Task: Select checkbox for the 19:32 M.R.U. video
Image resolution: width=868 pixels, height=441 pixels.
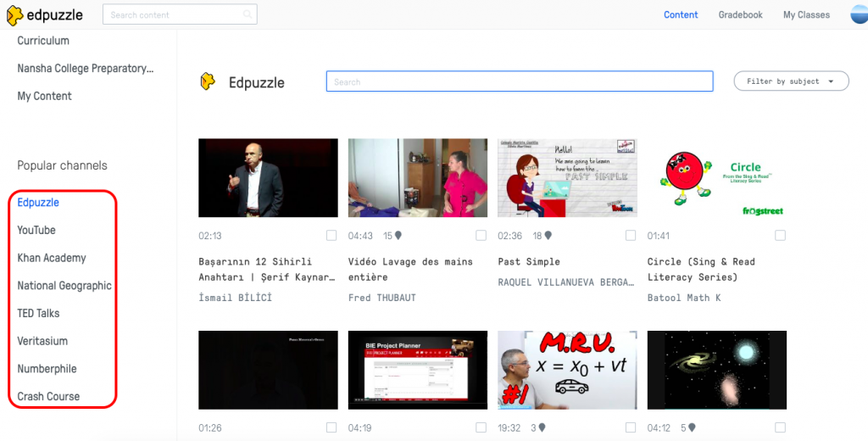Action: (x=631, y=427)
